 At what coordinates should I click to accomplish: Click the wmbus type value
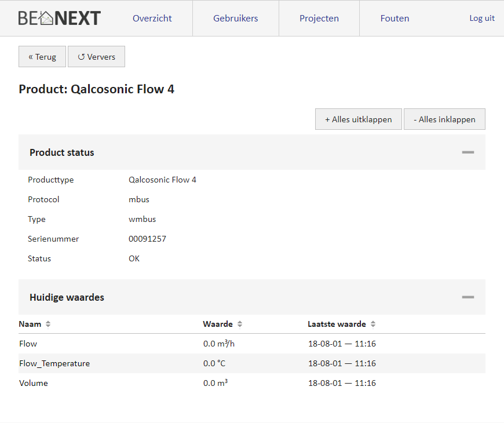coord(142,219)
